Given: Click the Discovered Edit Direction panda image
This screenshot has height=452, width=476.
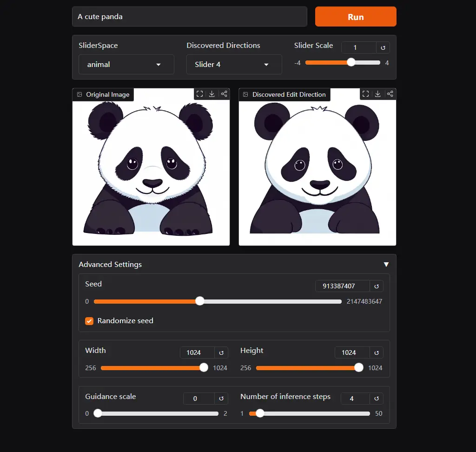Looking at the screenshot, I should pyautogui.click(x=317, y=167).
